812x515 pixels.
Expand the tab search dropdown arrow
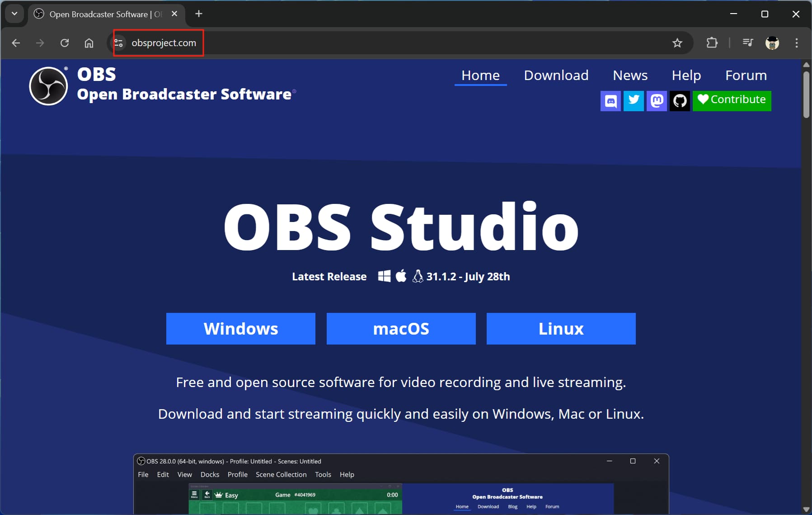pos(14,14)
